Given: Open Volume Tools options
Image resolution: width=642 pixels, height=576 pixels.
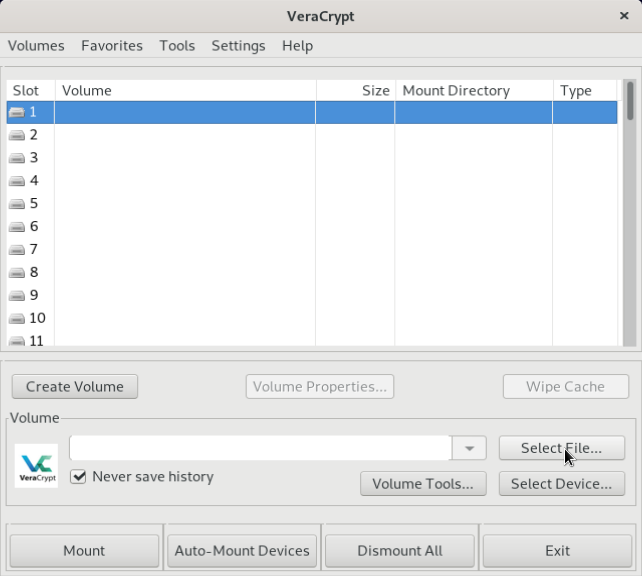Looking at the screenshot, I should [423, 483].
